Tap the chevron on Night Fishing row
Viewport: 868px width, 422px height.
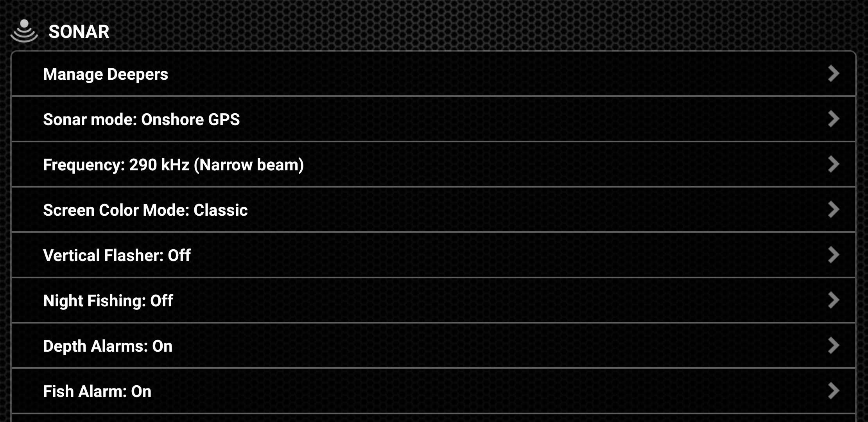[x=833, y=300]
